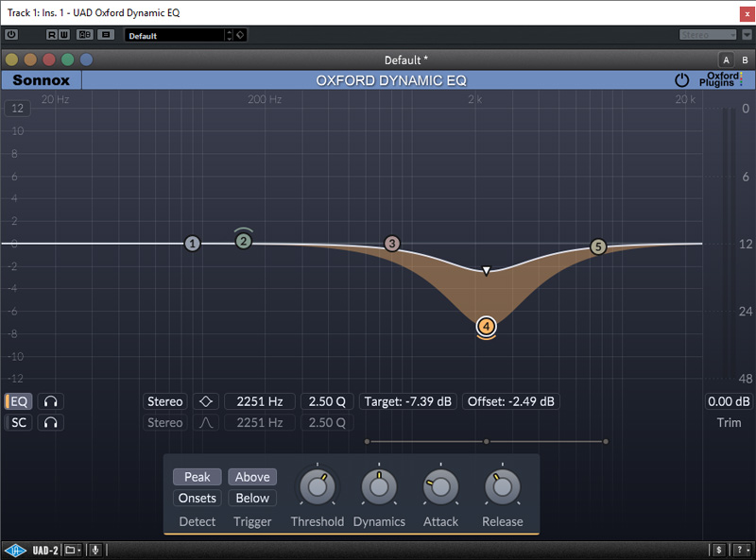Click the microphone icon in UAD toolbar
This screenshot has width=756, height=560.
[x=95, y=550]
